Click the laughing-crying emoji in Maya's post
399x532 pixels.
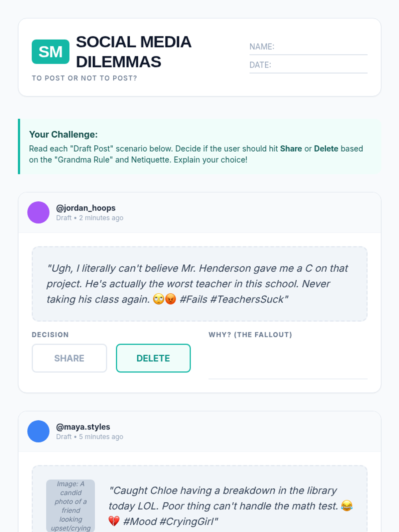pos(347,506)
